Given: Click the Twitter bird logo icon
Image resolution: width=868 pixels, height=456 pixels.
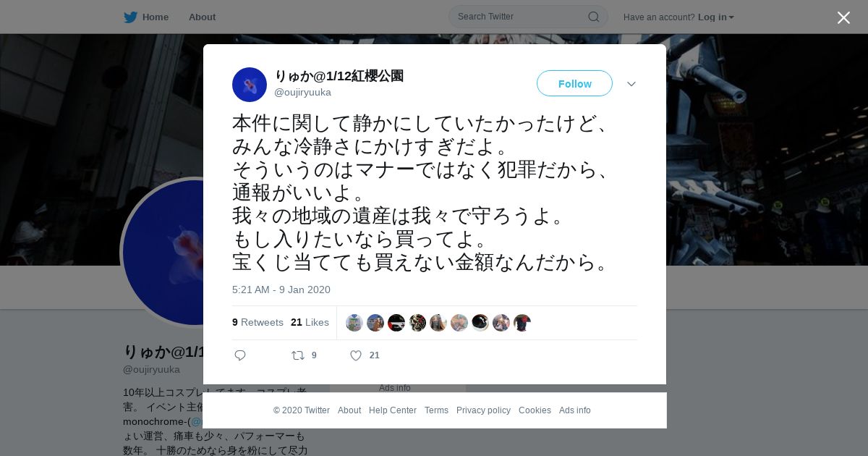Looking at the screenshot, I should point(130,17).
